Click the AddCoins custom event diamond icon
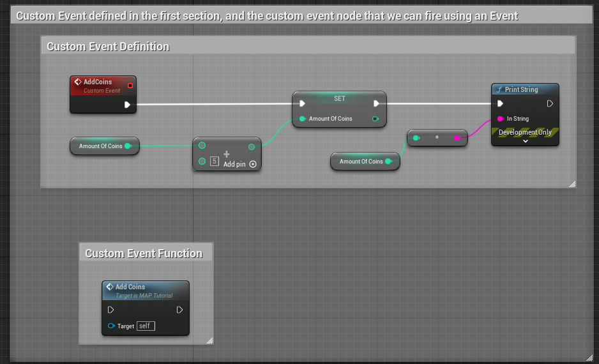The height and width of the screenshot is (364, 599). point(77,82)
